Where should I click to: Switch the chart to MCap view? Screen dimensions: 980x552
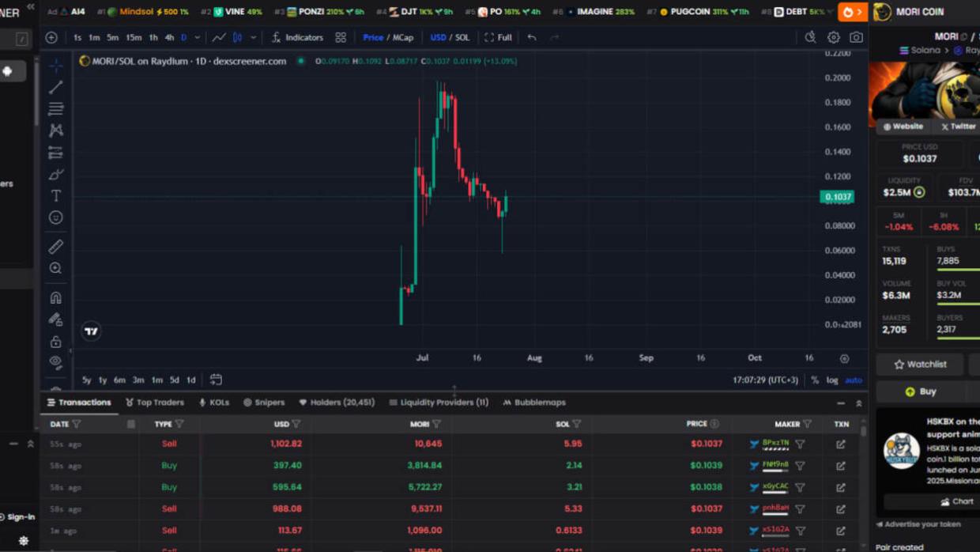403,37
